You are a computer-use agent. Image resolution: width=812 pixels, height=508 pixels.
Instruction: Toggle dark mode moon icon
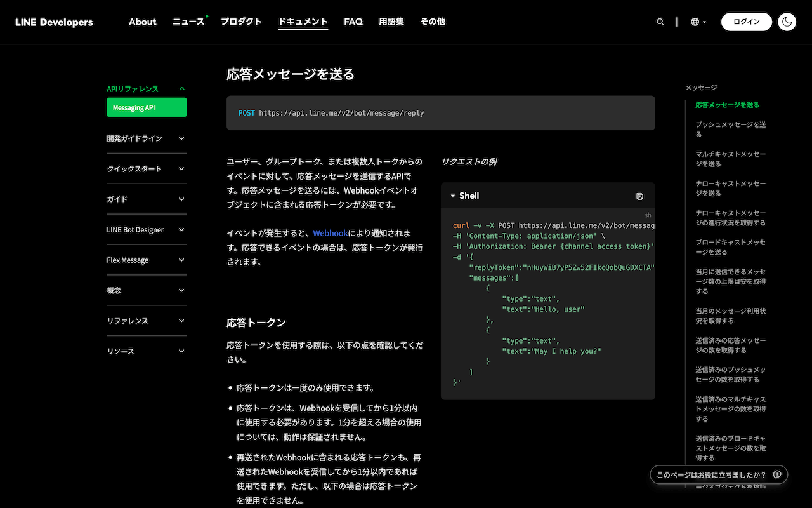[x=787, y=22]
